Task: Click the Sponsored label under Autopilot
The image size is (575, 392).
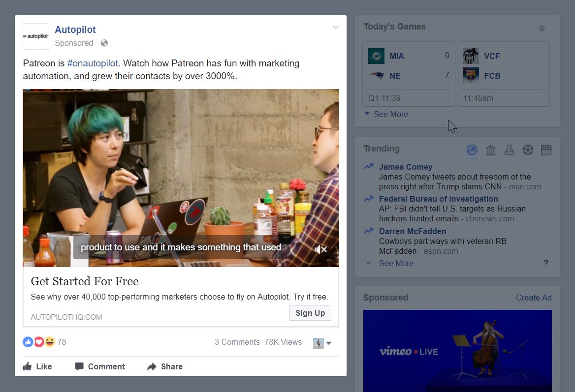Action: click(x=74, y=43)
